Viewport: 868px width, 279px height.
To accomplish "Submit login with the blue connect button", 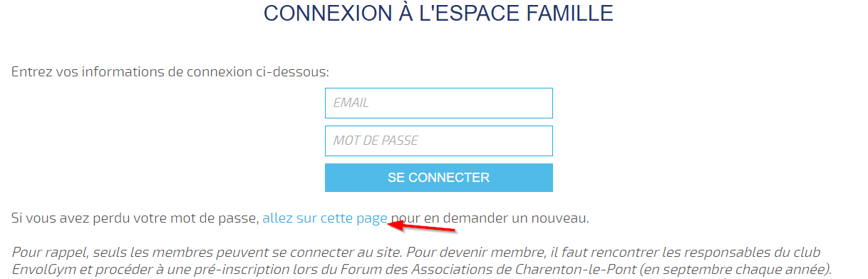I will click(439, 178).
